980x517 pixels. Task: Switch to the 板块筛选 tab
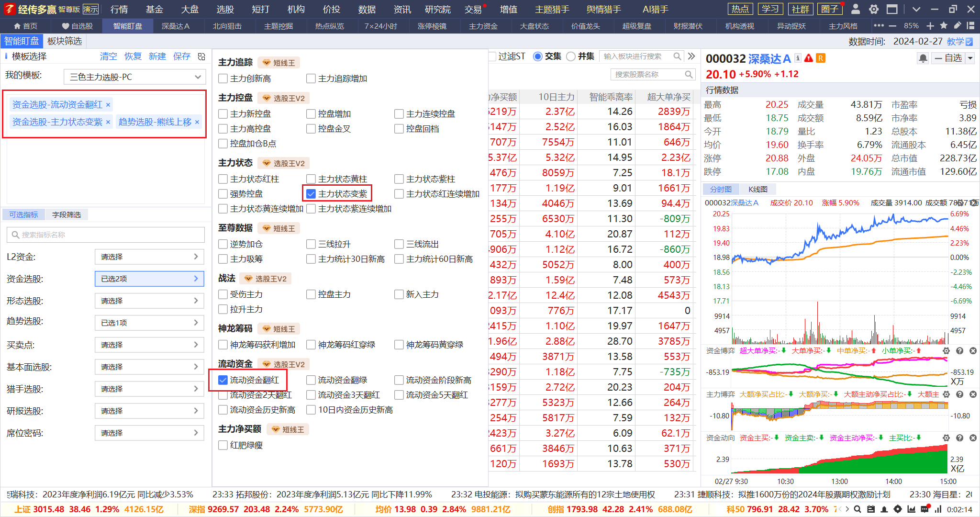pyautogui.click(x=65, y=41)
